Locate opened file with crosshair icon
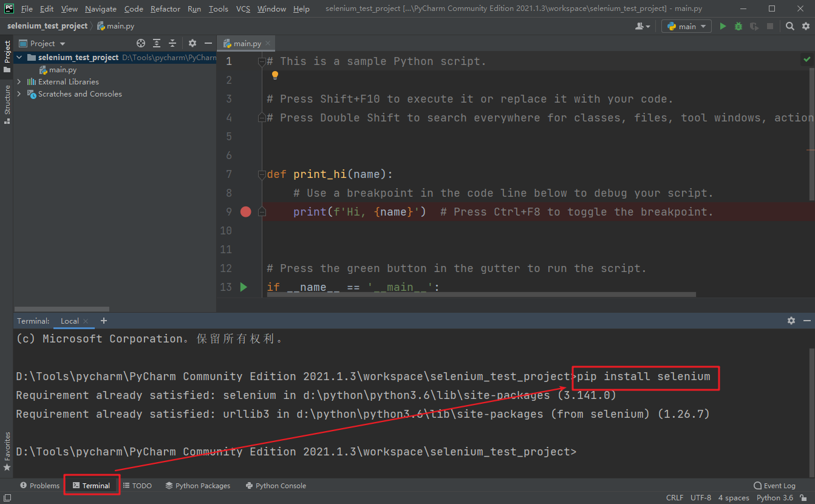 tap(141, 43)
